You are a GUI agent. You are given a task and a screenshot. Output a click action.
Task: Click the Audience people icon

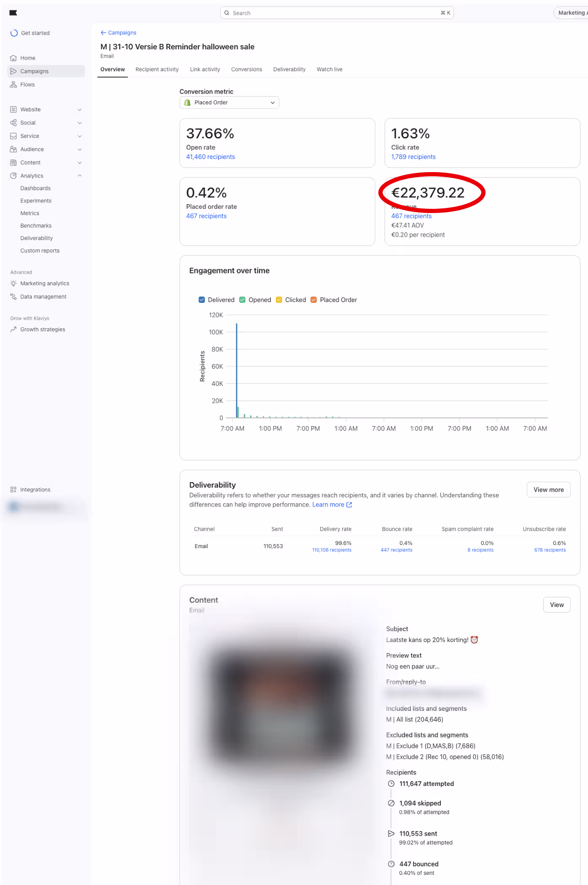(x=13, y=149)
